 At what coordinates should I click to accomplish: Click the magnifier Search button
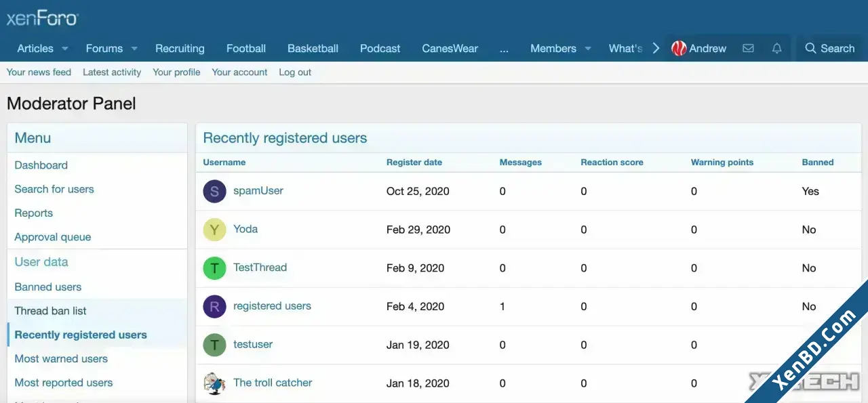coord(829,48)
